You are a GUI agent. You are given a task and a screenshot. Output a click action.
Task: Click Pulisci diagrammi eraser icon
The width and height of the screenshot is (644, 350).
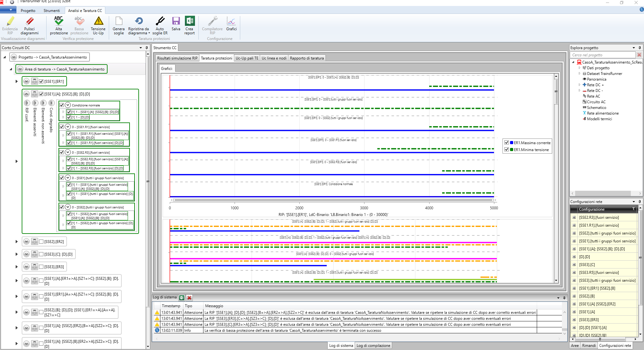click(30, 21)
